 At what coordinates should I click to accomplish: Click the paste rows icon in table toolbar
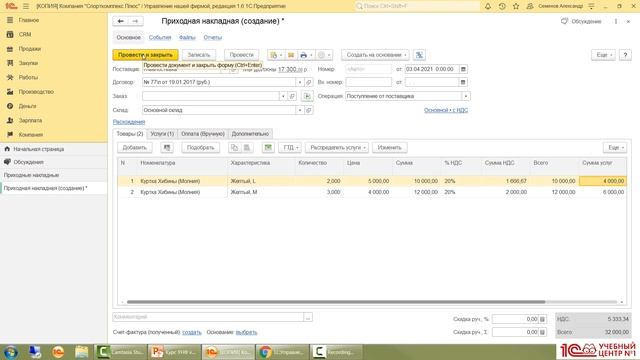pyautogui.click(x=247, y=147)
